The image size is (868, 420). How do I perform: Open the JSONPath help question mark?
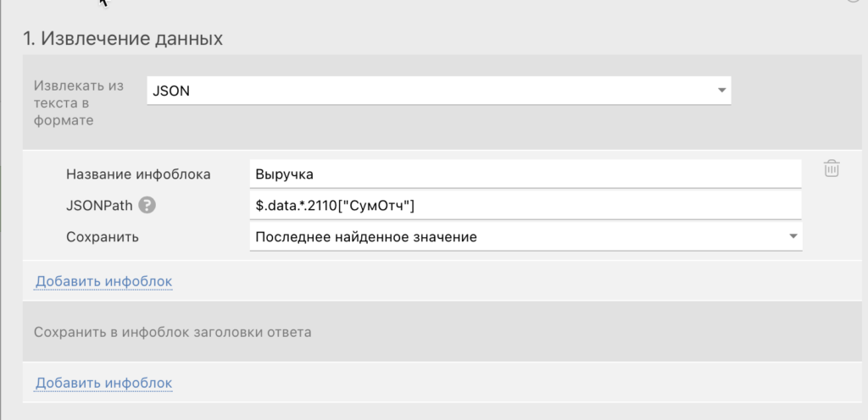pyautogui.click(x=147, y=205)
